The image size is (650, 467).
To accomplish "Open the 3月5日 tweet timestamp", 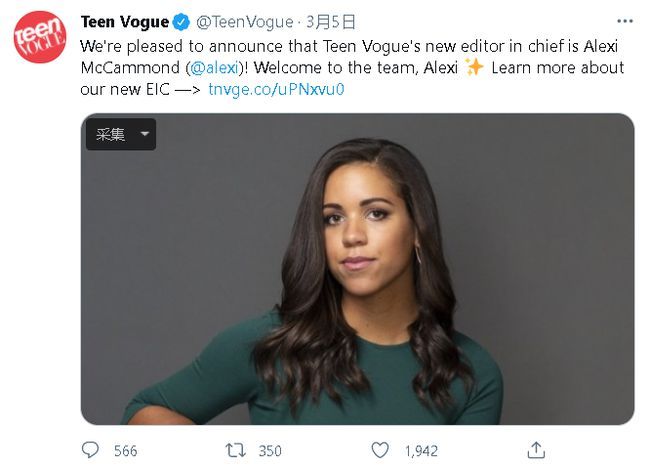I will click(x=330, y=22).
